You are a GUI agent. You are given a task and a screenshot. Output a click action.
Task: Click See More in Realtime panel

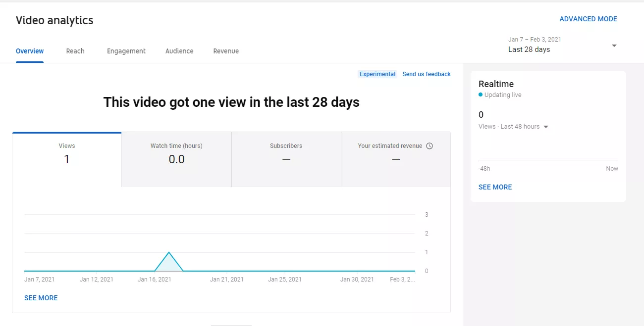tap(495, 187)
